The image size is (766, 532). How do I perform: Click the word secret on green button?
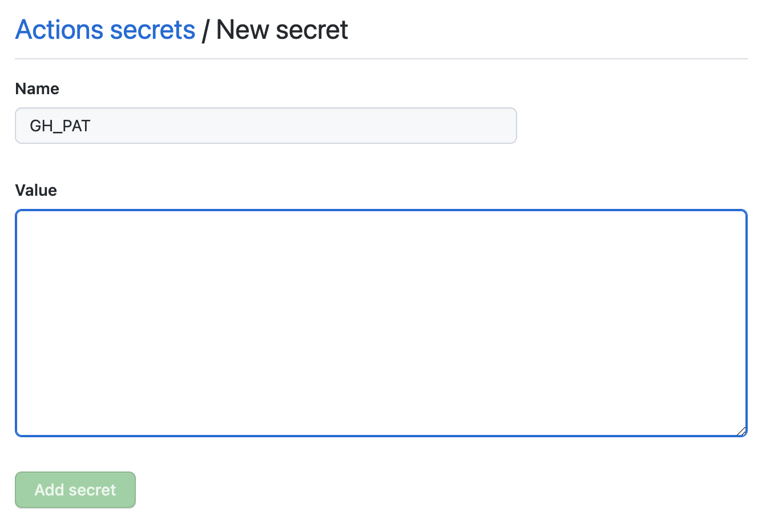(x=92, y=490)
